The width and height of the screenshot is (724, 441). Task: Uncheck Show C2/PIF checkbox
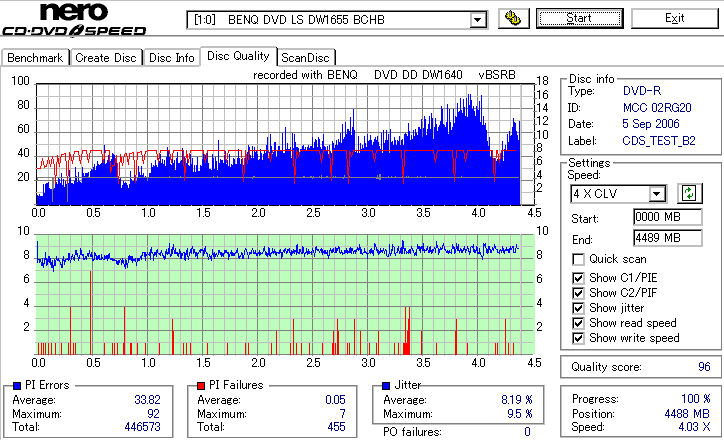578,293
